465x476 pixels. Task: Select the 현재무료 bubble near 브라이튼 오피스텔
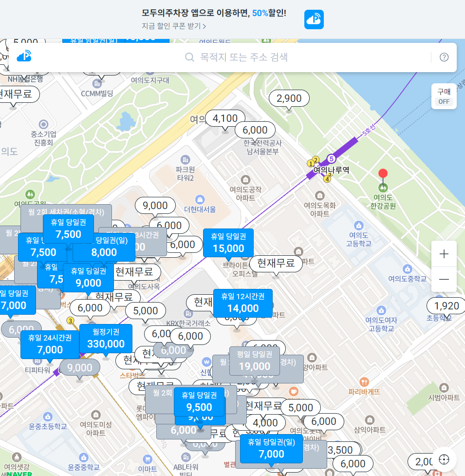[x=276, y=263]
